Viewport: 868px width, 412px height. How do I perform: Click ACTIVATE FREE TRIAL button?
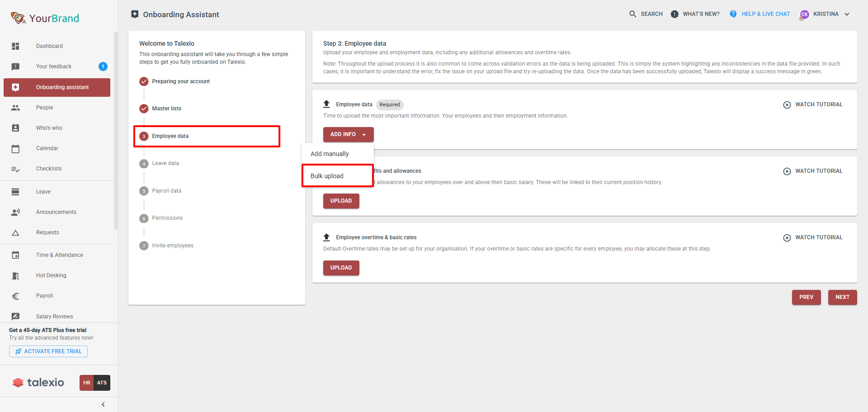click(x=48, y=351)
